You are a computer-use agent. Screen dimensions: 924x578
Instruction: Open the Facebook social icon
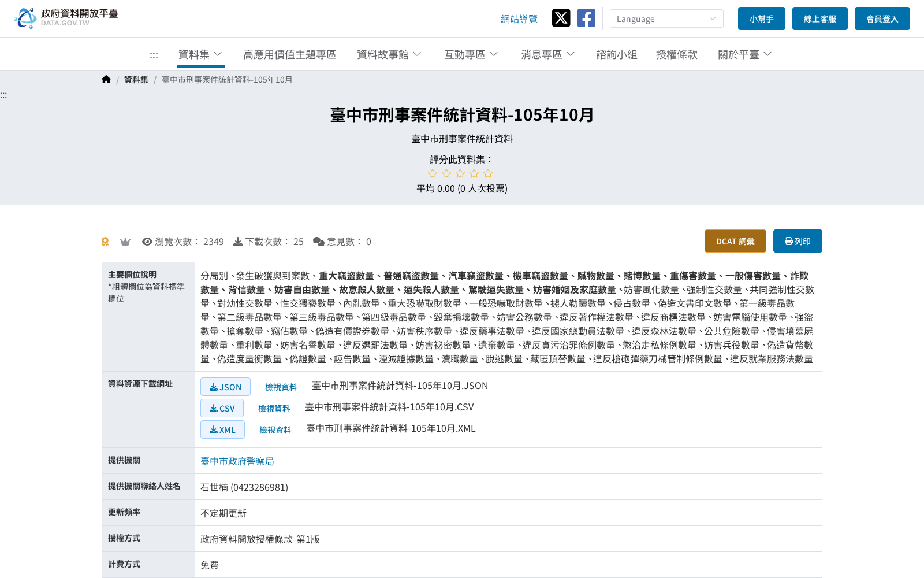pos(586,18)
